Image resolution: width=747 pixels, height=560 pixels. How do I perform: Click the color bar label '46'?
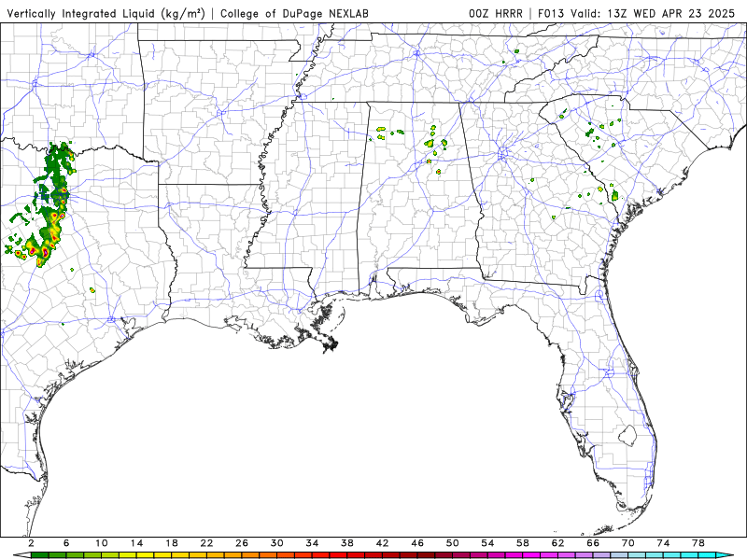click(x=417, y=543)
